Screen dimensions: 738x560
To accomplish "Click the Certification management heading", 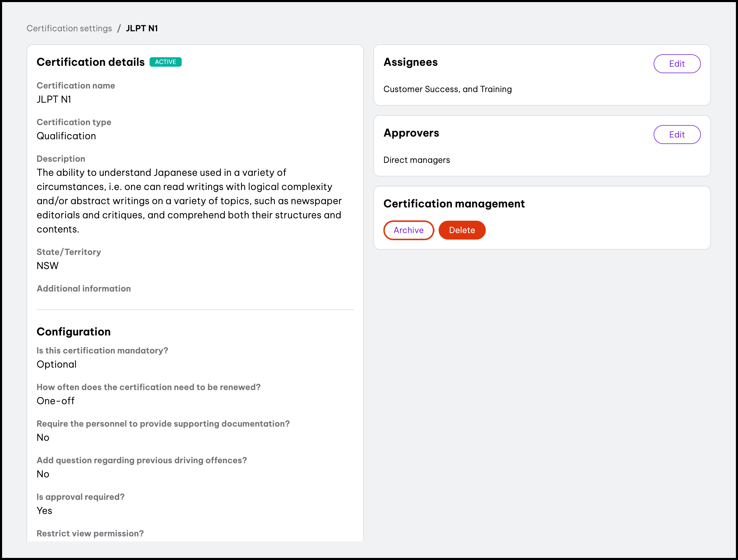I will (x=454, y=204).
